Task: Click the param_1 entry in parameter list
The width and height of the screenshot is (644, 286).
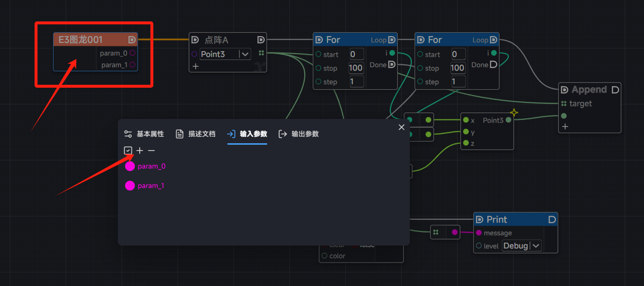Action: click(150, 186)
